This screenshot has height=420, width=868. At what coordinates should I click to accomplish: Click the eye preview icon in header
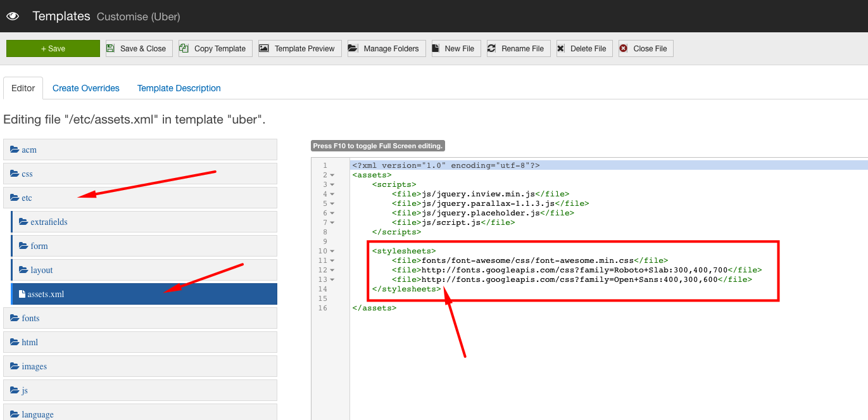13,16
